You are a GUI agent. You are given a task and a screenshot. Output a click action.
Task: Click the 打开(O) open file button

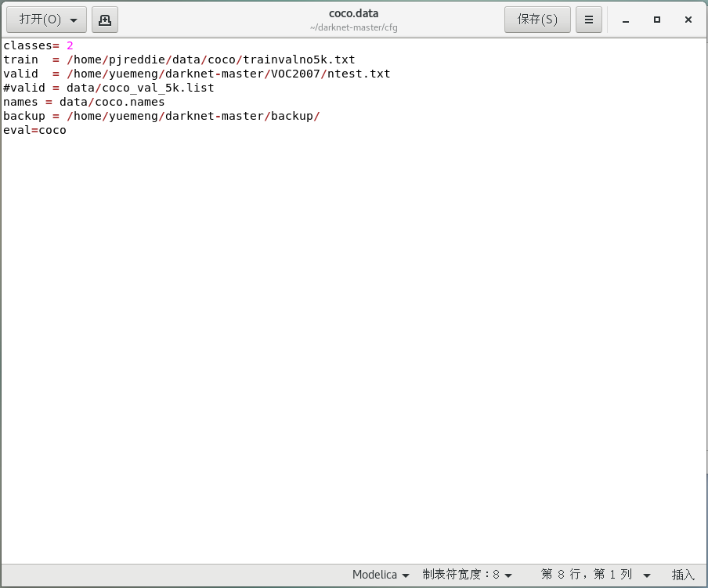(x=46, y=20)
